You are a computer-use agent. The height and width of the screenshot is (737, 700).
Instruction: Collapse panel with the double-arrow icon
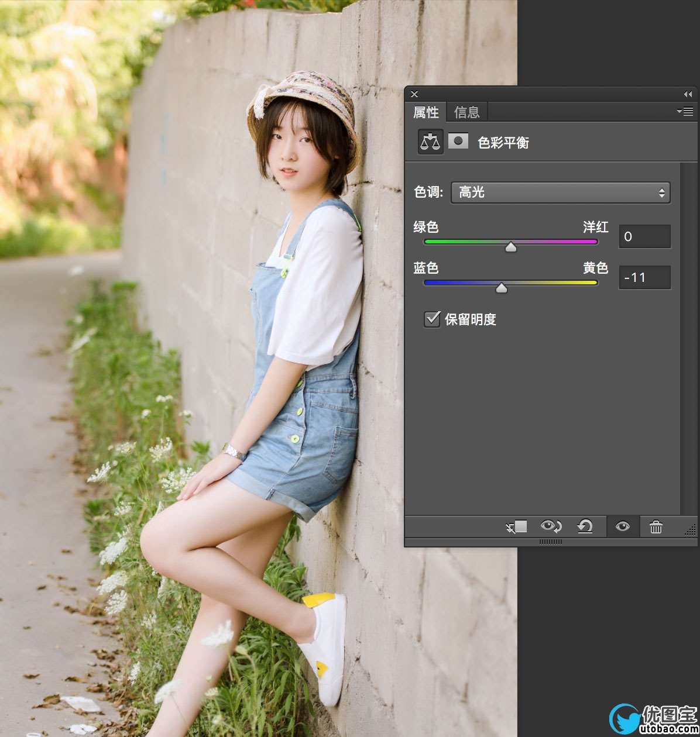tap(688, 94)
